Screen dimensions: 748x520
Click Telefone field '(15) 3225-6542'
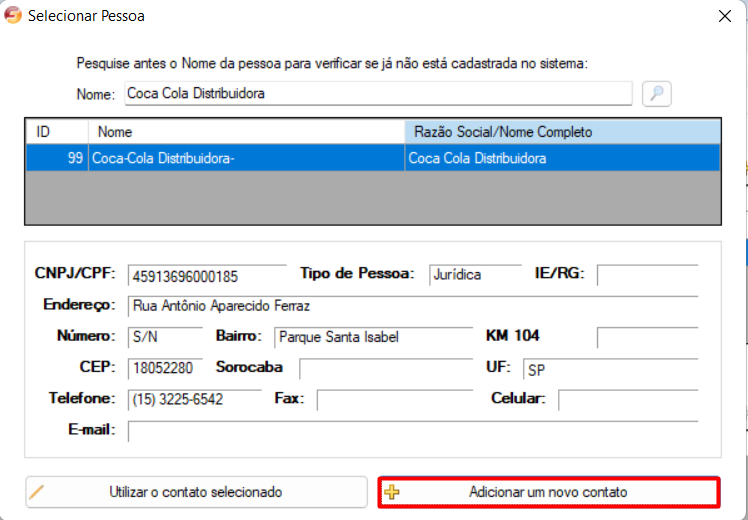[x=195, y=400]
